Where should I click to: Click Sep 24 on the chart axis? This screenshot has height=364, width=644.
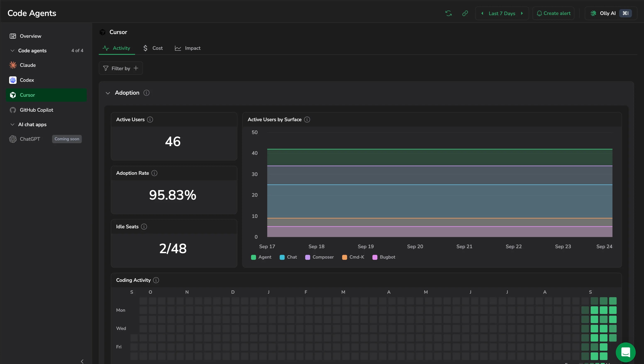604,247
